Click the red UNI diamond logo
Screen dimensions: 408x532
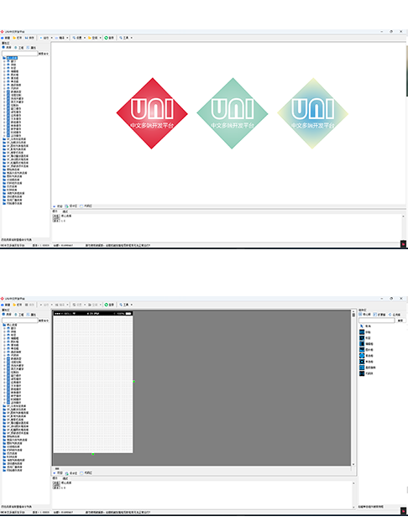[x=152, y=113]
